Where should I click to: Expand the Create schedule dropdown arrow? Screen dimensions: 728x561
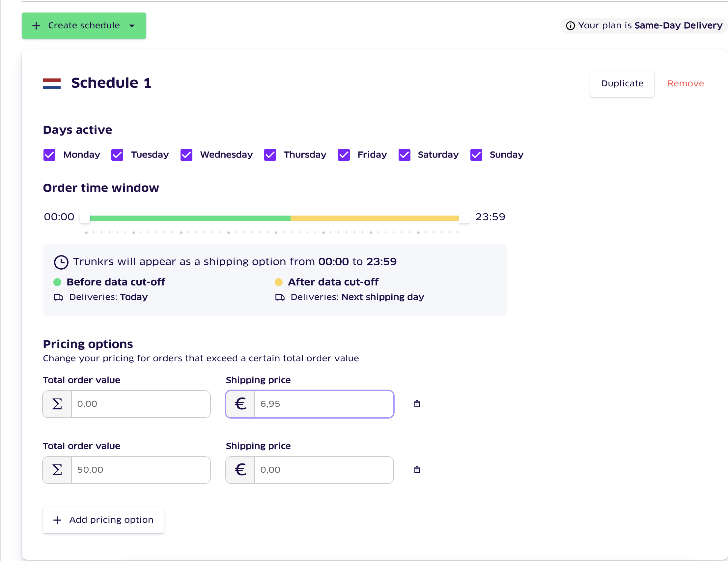point(132,25)
